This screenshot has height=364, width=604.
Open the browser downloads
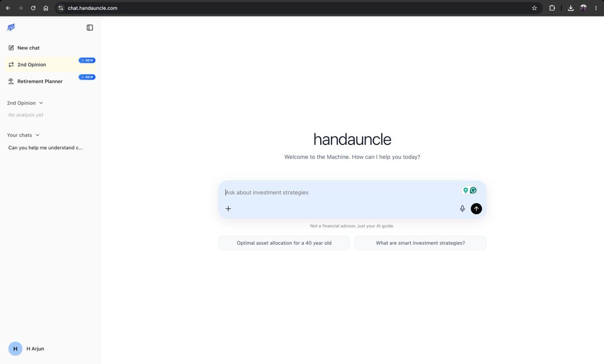pyautogui.click(x=571, y=8)
